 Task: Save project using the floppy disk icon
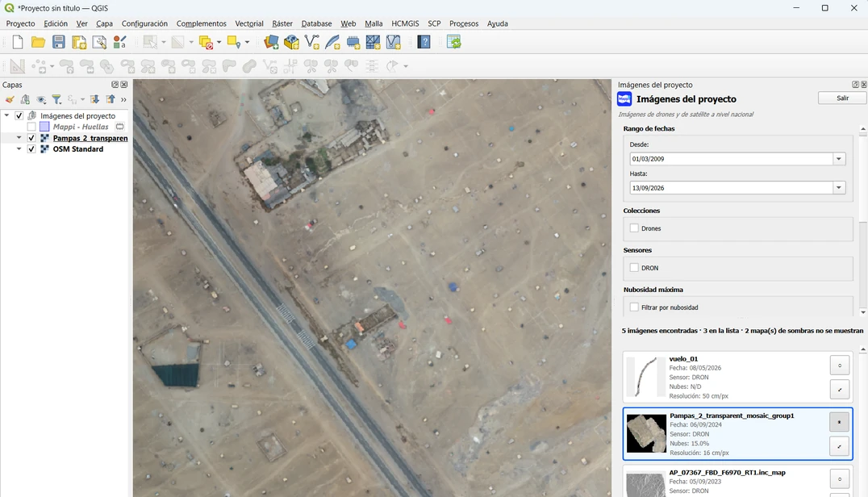59,42
